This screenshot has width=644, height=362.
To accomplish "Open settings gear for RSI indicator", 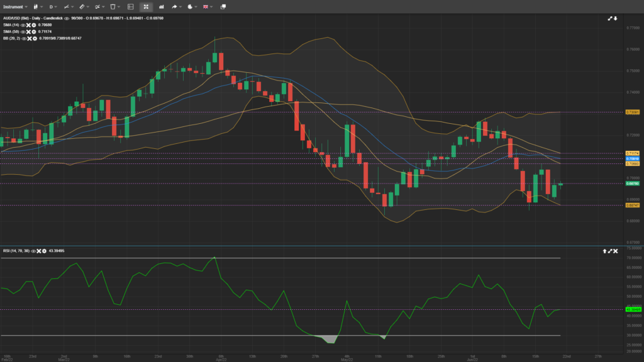I will coord(45,251).
